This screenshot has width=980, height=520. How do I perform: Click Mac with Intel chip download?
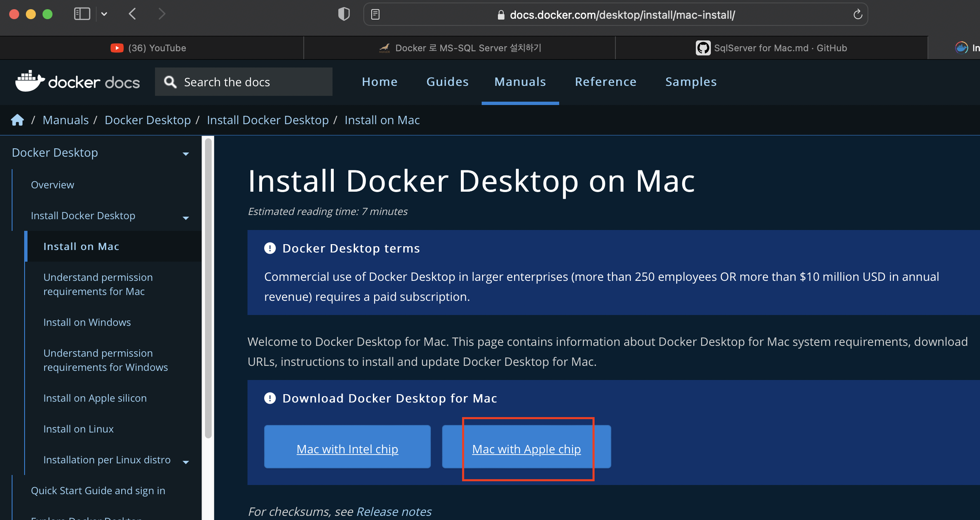pyautogui.click(x=347, y=449)
